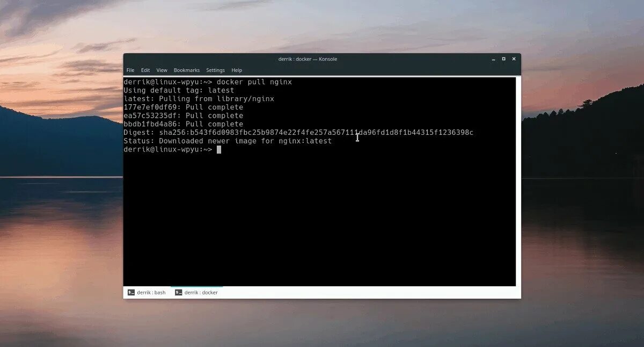644x347 pixels.
Task: Click the terminal icon on the derrik : bash tab
Action: (131, 292)
